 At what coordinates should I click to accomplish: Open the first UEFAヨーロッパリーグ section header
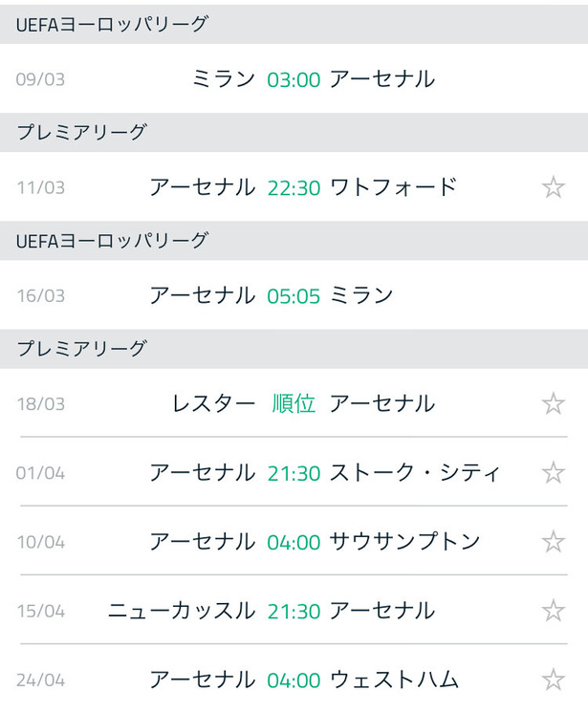pos(294,25)
